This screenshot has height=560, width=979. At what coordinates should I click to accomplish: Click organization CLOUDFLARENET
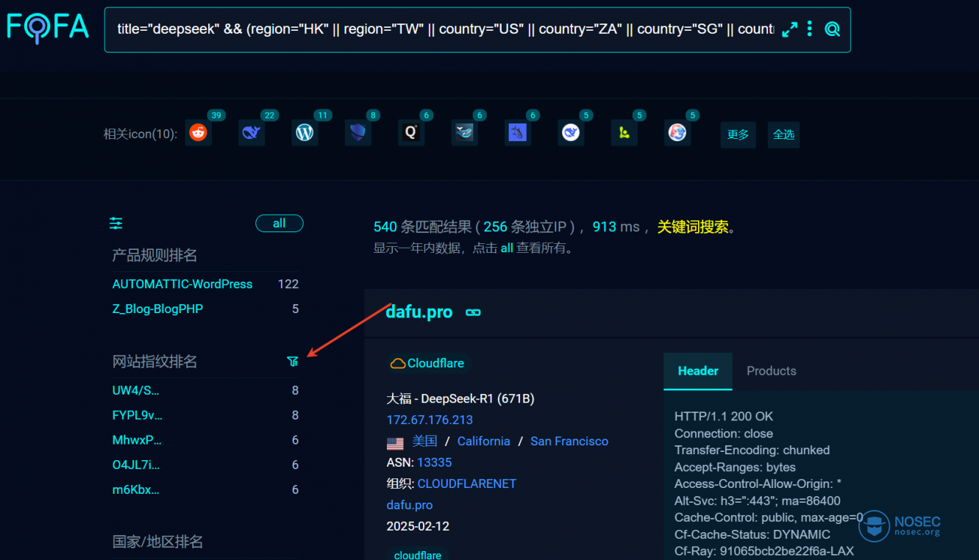(x=466, y=484)
